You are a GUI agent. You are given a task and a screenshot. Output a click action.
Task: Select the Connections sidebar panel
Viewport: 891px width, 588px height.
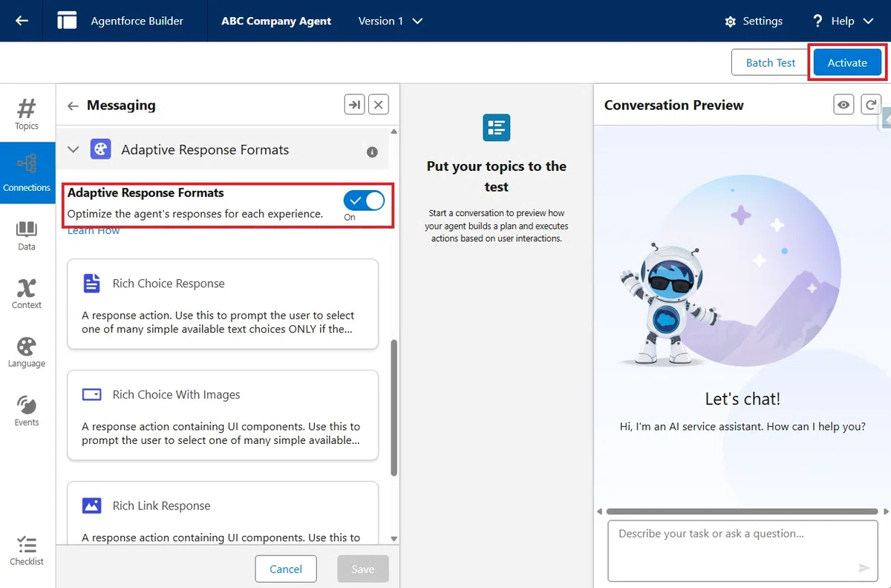[27, 172]
